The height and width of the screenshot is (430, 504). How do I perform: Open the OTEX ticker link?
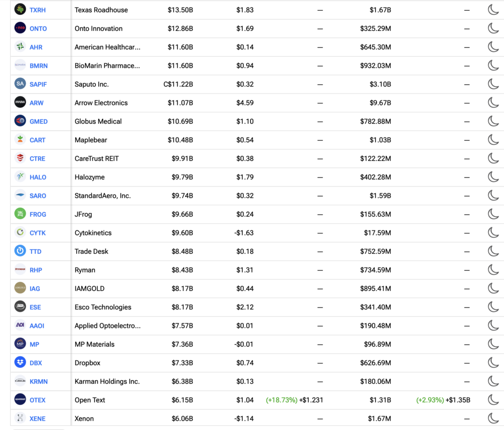point(37,400)
